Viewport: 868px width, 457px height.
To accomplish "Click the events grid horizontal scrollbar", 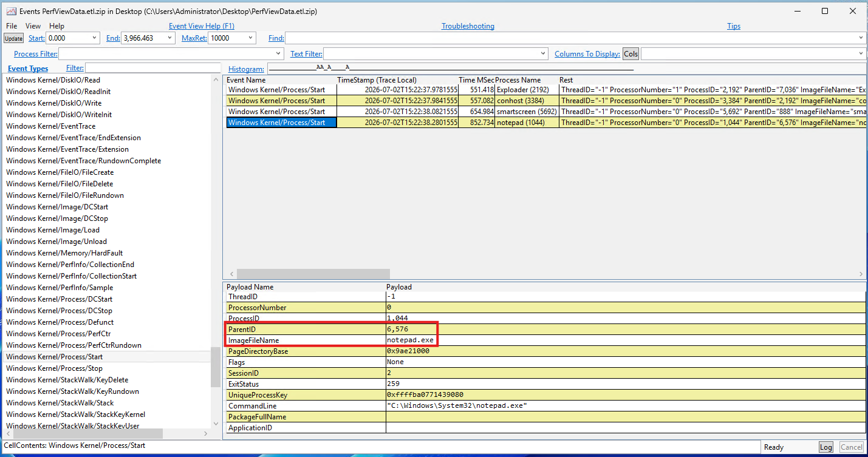I will tap(313, 274).
